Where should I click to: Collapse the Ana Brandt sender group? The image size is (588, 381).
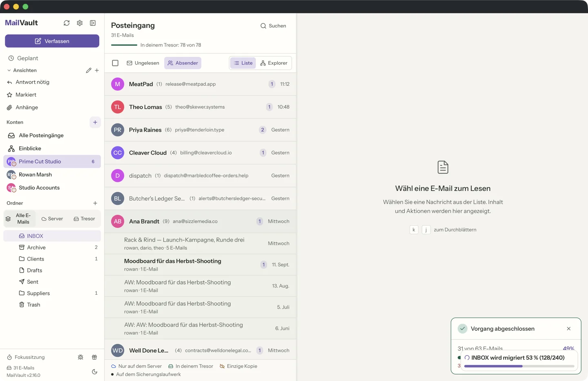tap(200, 222)
